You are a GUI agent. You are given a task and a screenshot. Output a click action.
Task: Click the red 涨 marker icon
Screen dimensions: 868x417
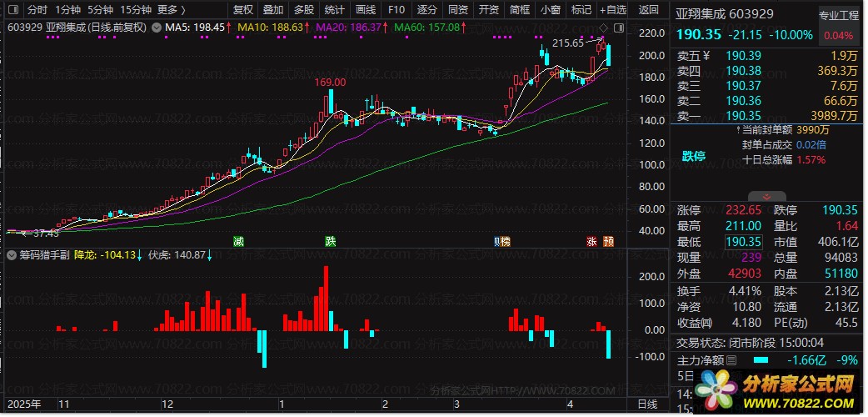(591, 242)
